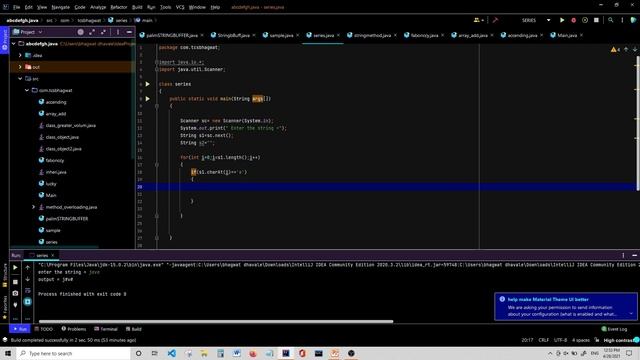Toggle scroll to end in Run panel
640x360 pixels.
click(x=27, y=302)
